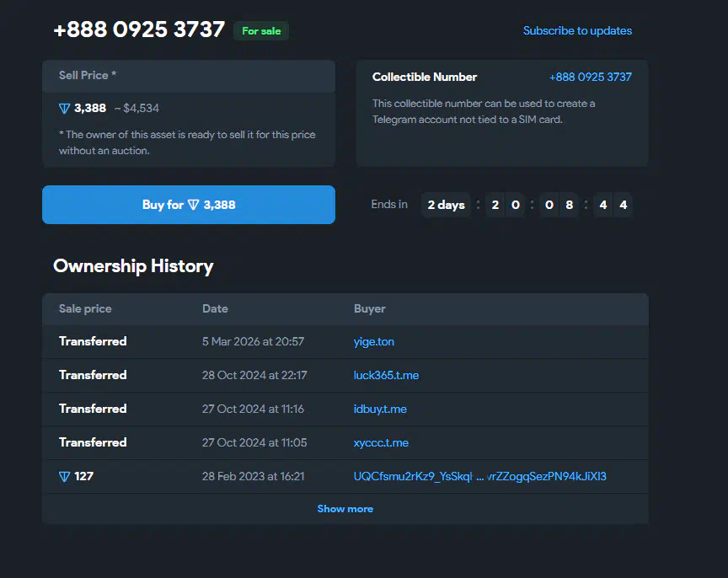The width and height of the screenshot is (728, 578).
Task: Click the green For sale badge
Action: point(261,31)
